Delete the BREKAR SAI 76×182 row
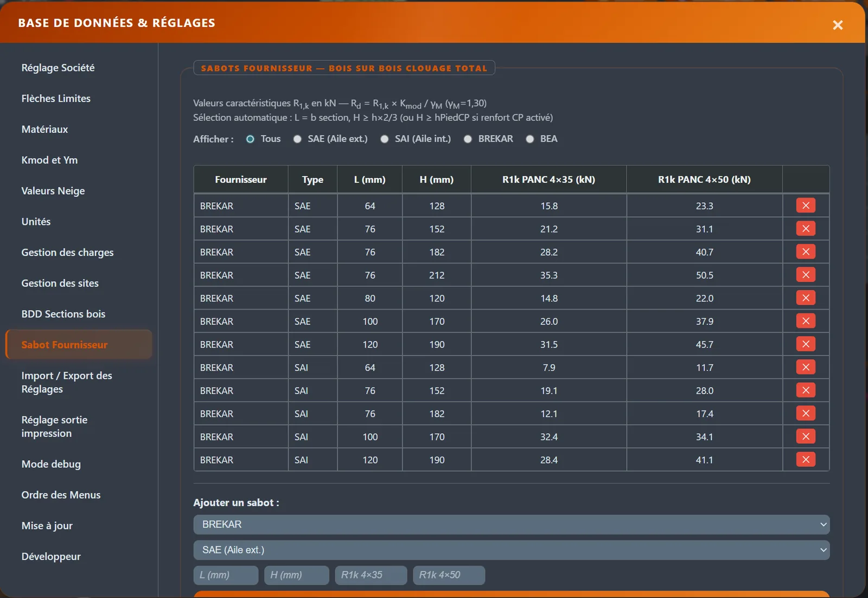This screenshot has height=598, width=868. click(806, 413)
